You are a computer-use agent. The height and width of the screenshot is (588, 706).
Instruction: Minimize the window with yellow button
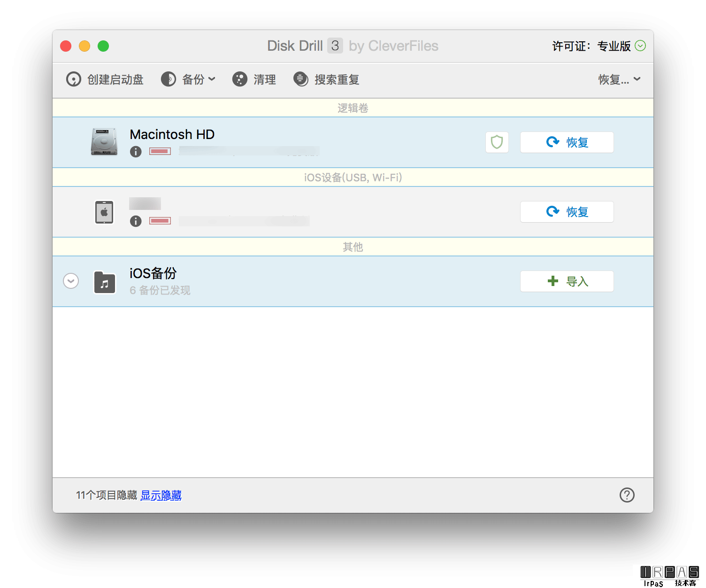[84, 46]
